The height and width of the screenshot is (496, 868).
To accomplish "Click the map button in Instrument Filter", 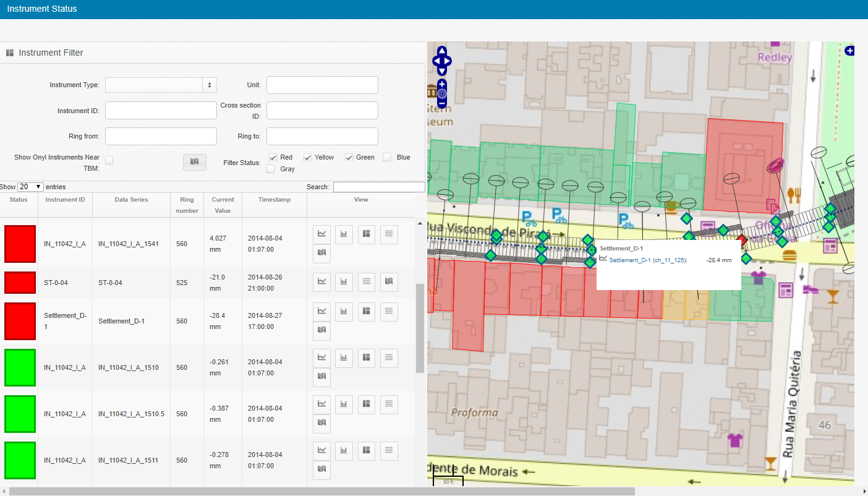I will [195, 161].
